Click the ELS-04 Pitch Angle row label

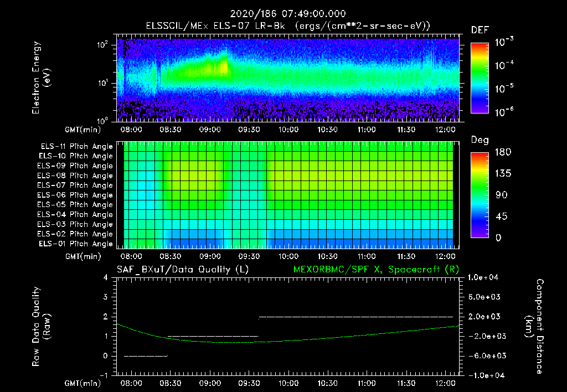click(75, 214)
